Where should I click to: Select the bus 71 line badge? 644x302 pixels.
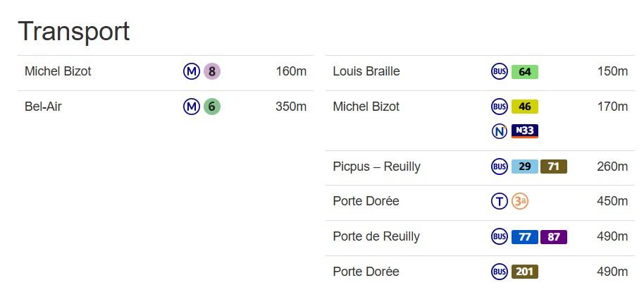coord(554,167)
